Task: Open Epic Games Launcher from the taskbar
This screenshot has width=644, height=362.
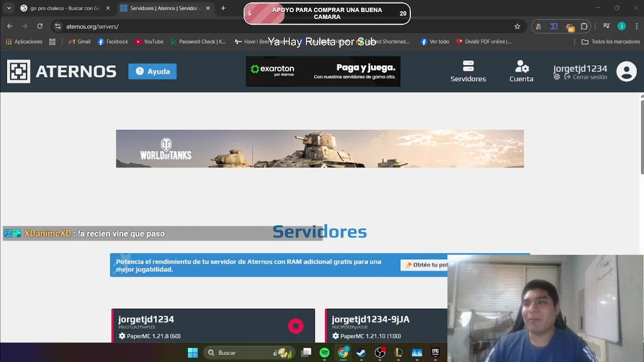Action: click(435, 353)
